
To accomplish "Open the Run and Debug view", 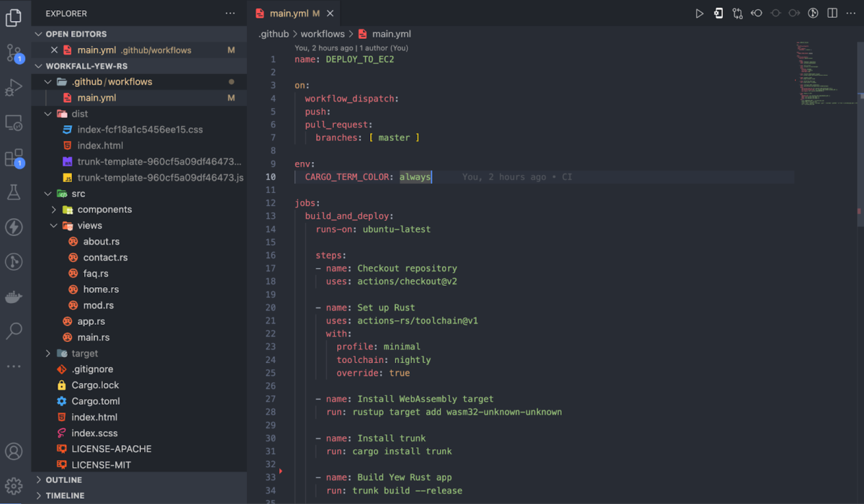I will point(14,87).
